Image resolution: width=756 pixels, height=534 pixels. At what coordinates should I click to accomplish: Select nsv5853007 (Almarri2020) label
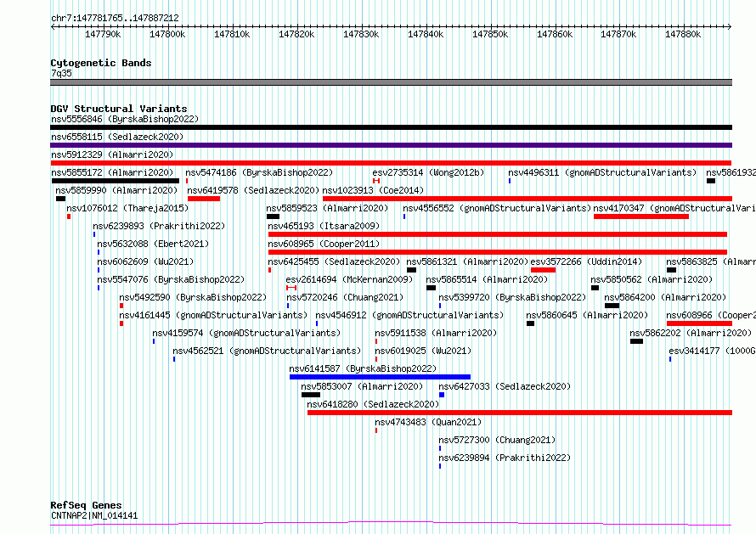(x=362, y=386)
